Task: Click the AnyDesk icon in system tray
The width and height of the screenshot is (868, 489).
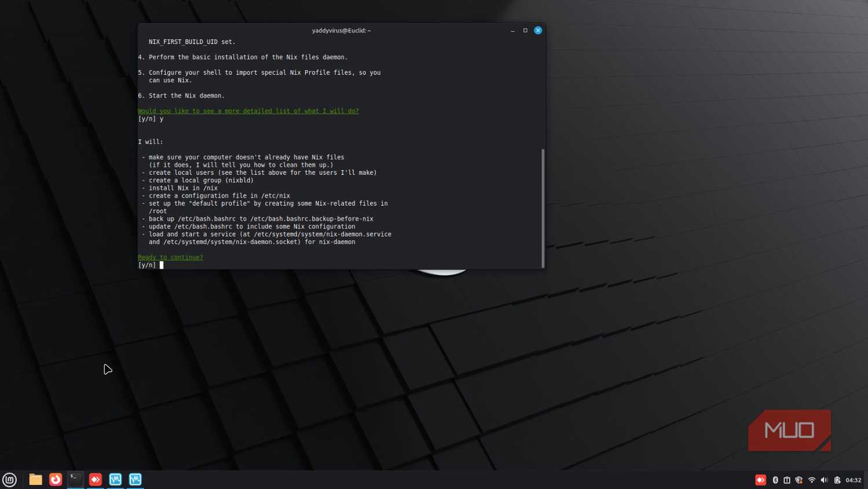Action: 760,480
